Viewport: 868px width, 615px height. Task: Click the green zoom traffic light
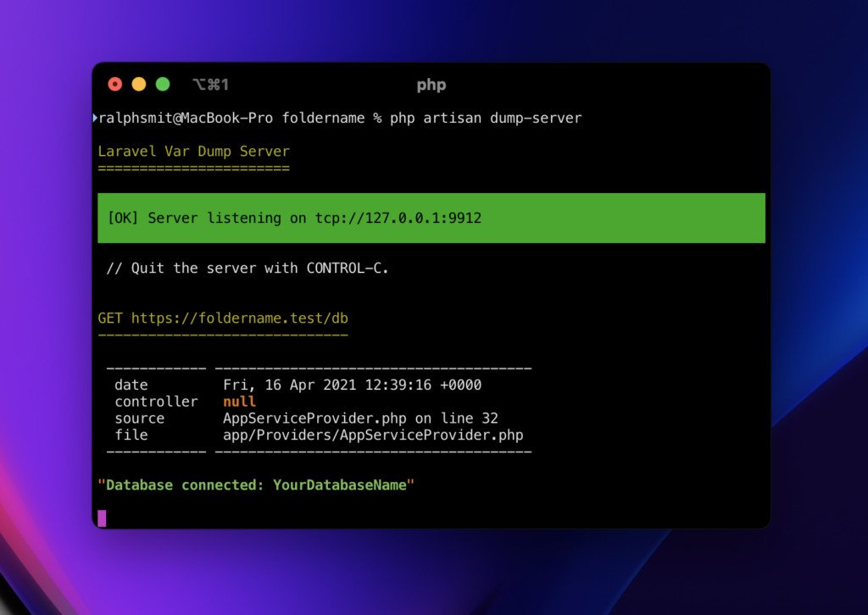coord(162,84)
